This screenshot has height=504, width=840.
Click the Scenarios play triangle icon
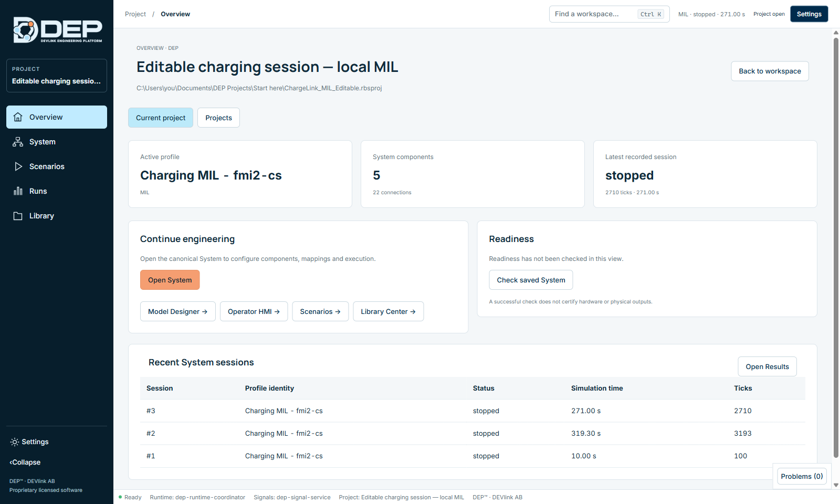[x=18, y=166]
